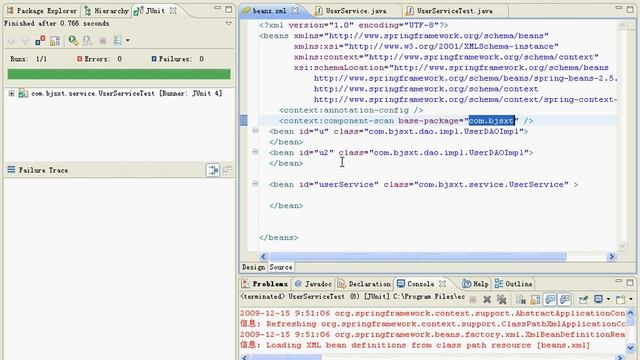Image resolution: width=640 pixels, height=360 pixels.
Task: Toggle Show Failures Only in JUnit toolbar
Action: [x=40, y=41]
